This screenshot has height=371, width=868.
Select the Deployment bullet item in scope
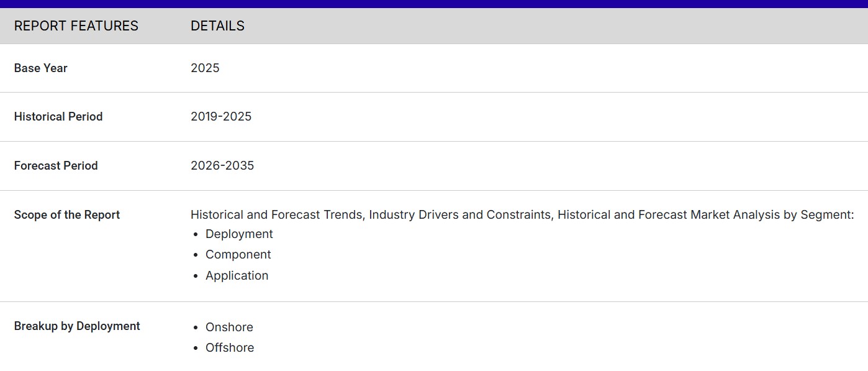pos(239,234)
